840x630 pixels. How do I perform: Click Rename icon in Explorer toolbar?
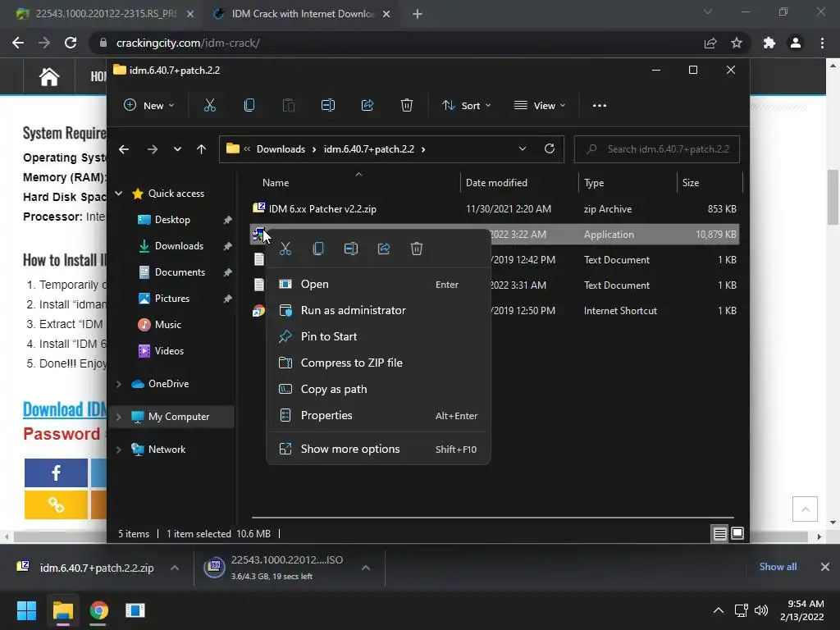point(328,106)
